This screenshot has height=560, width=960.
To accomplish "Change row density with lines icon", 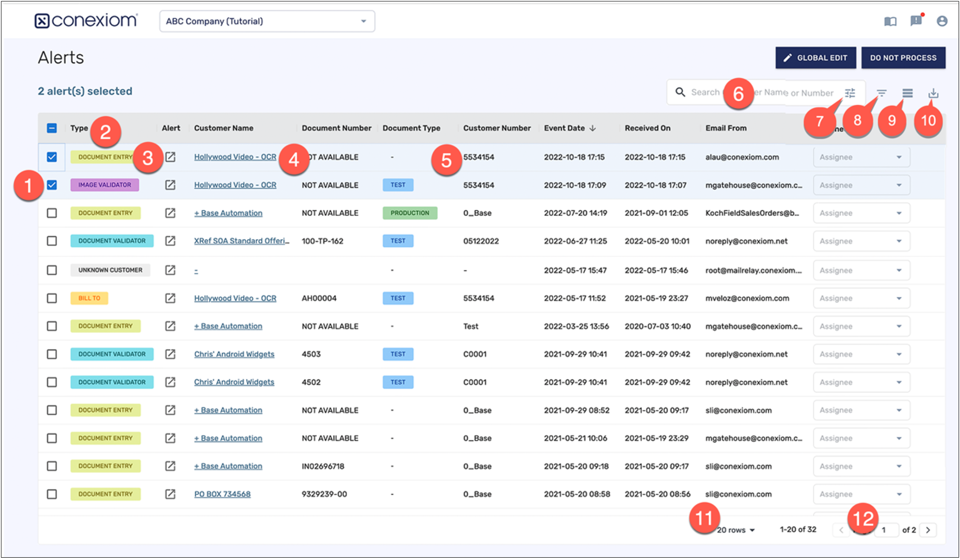I will click(x=907, y=93).
